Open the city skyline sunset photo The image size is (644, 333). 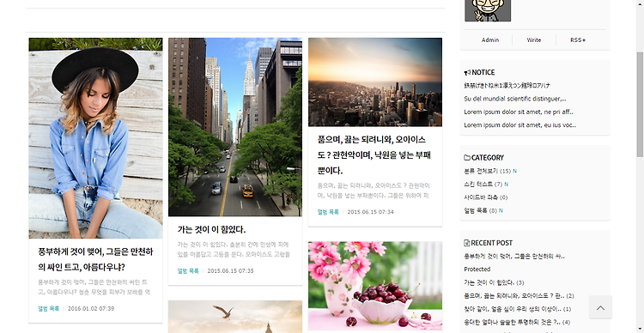[375, 82]
